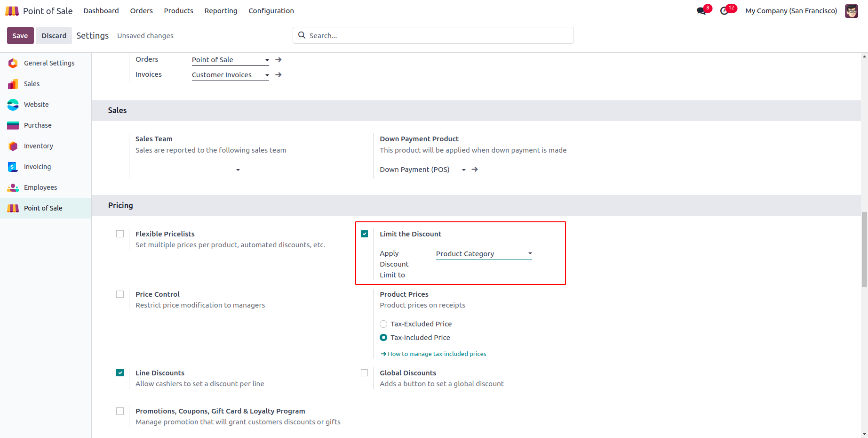The image size is (868, 438).
Task: Click the user avatar in top bar
Action: coord(851,11)
